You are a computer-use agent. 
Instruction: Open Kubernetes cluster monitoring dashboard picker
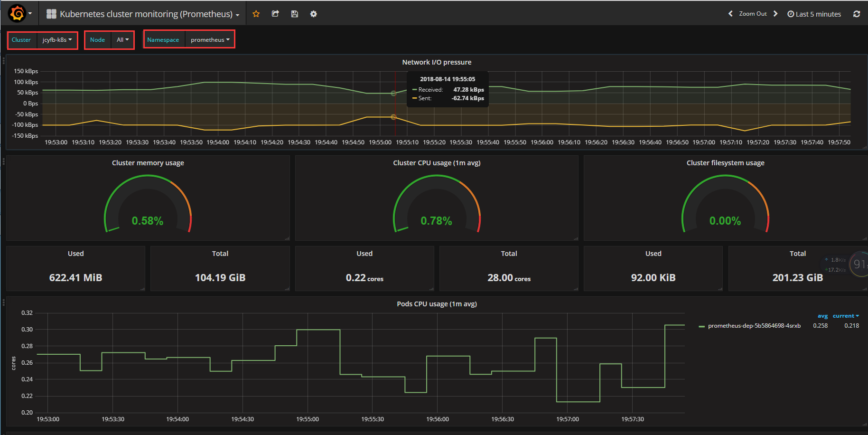(143, 14)
